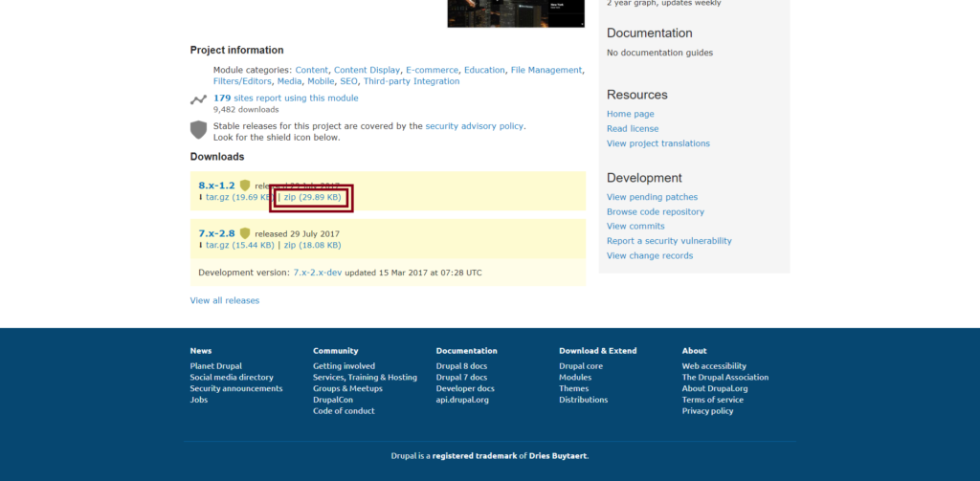
Task: Open the SEO category link
Action: pyautogui.click(x=348, y=81)
